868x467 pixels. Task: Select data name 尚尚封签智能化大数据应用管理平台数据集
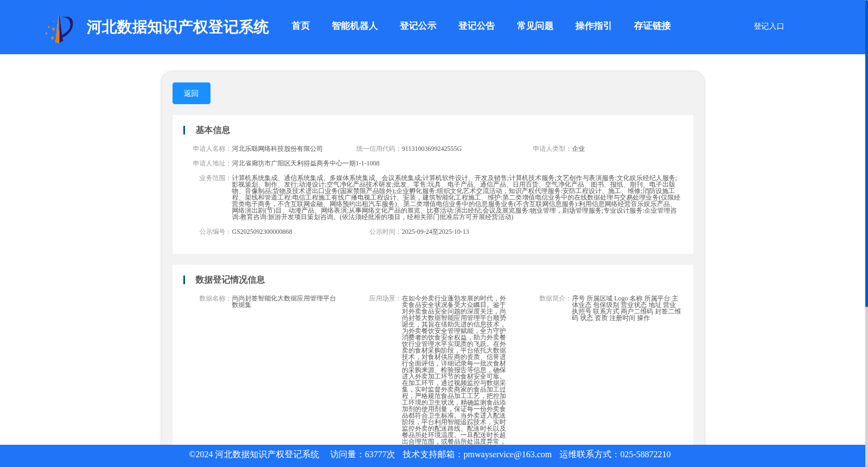pyautogui.click(x=284, y=302)
